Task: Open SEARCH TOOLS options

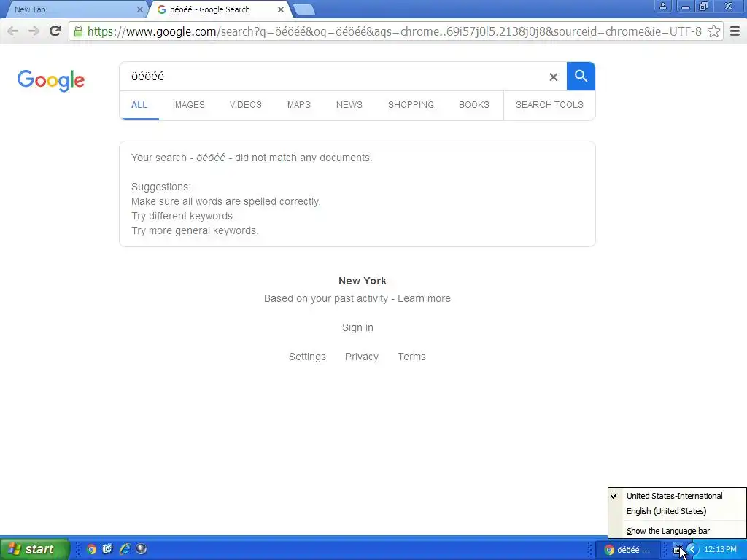Action: (549, 105)
